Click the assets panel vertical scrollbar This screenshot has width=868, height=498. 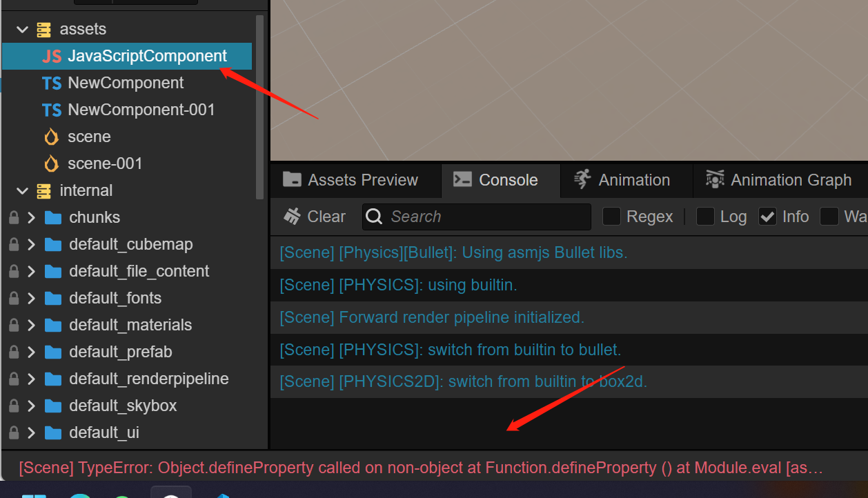260,103
